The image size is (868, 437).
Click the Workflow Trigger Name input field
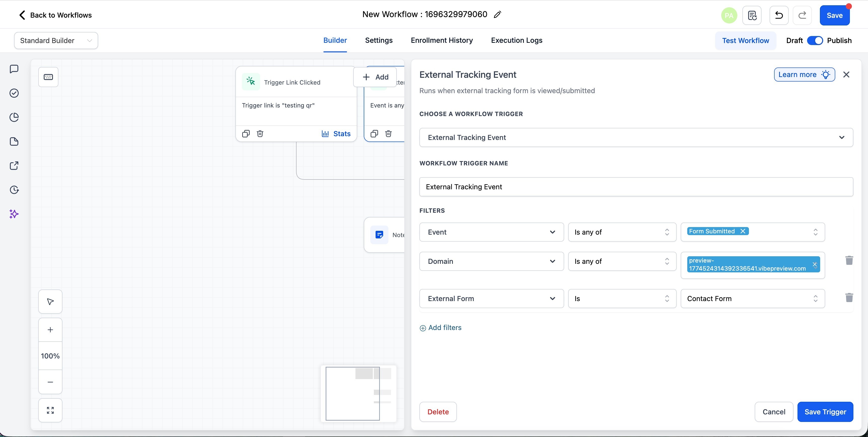click(x=636, y=187)
